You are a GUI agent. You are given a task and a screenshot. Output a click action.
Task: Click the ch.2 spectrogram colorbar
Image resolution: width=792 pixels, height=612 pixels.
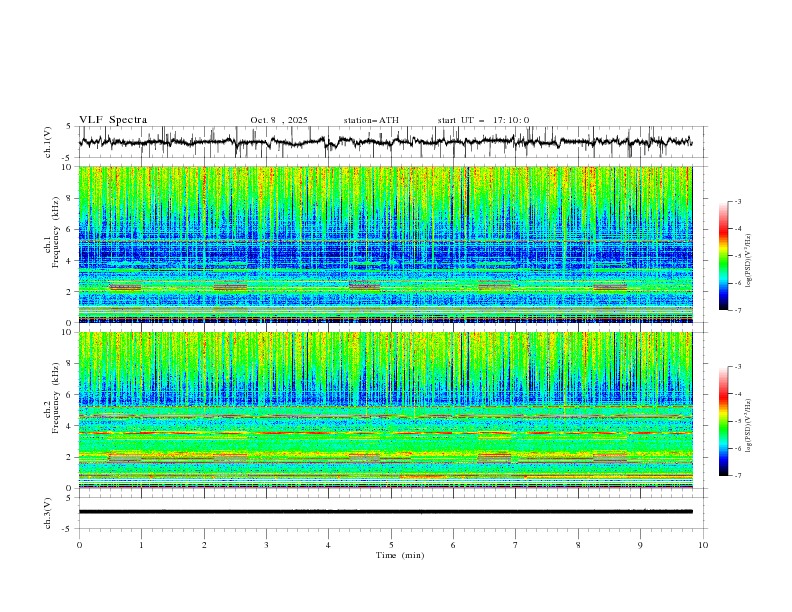coord(723,421)
